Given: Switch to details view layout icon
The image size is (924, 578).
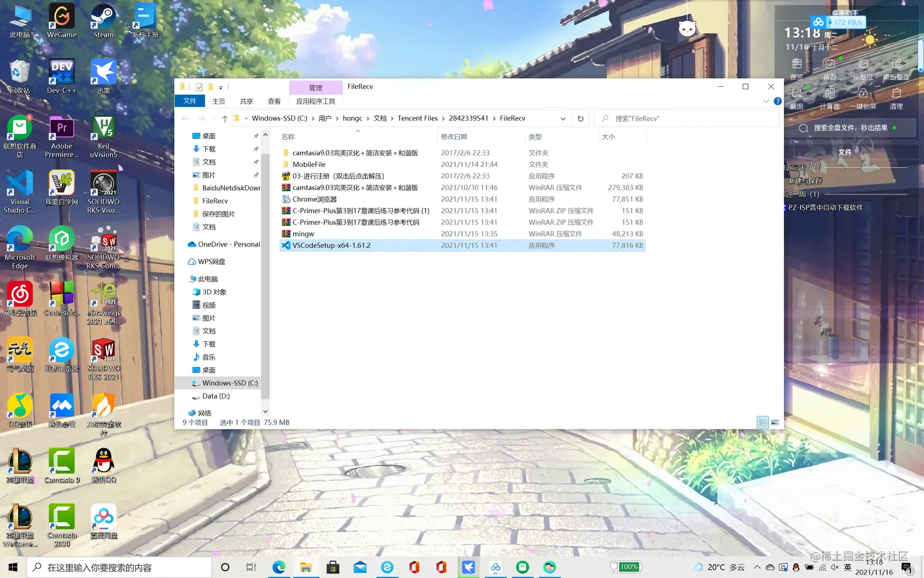Looking at the screenshot, I should pyautogui.click(x=763, y=423).
